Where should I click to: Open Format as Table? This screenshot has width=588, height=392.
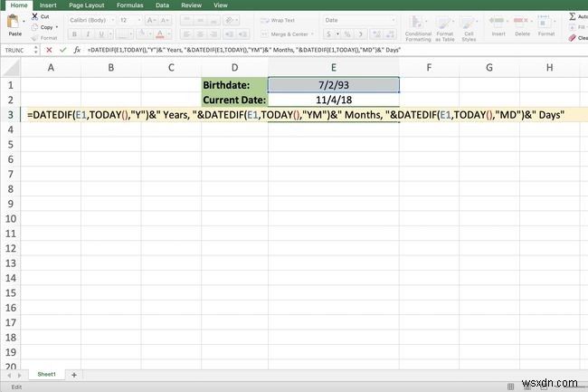click(x=445, y=28)
